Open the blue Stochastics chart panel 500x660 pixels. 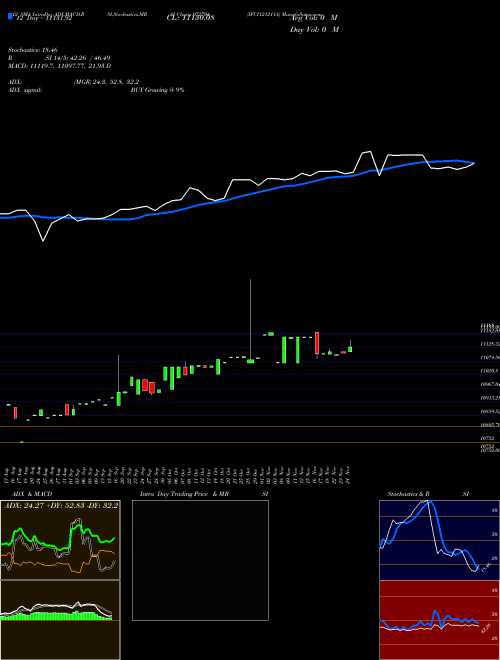pyautogui.click(x=439, y=540)
